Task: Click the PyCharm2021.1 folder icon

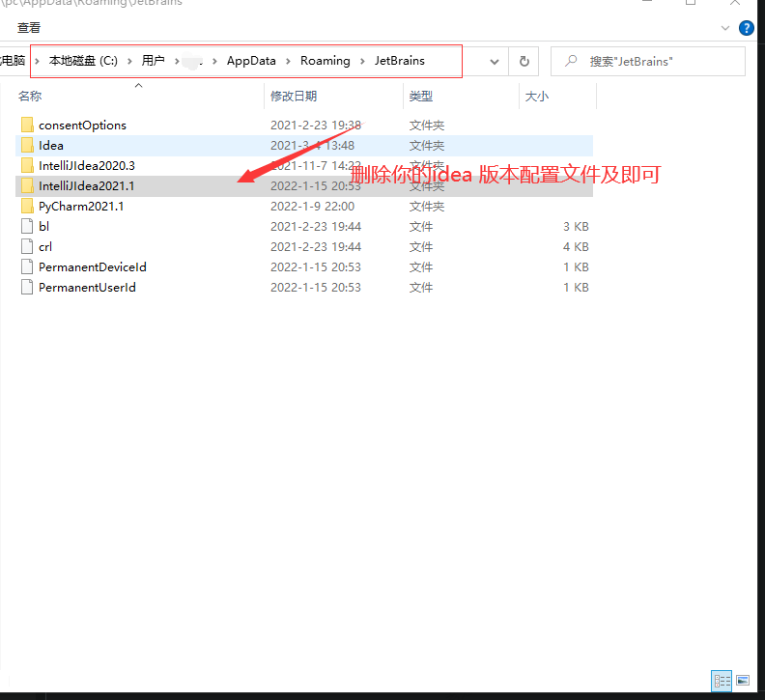Action: 27,207
